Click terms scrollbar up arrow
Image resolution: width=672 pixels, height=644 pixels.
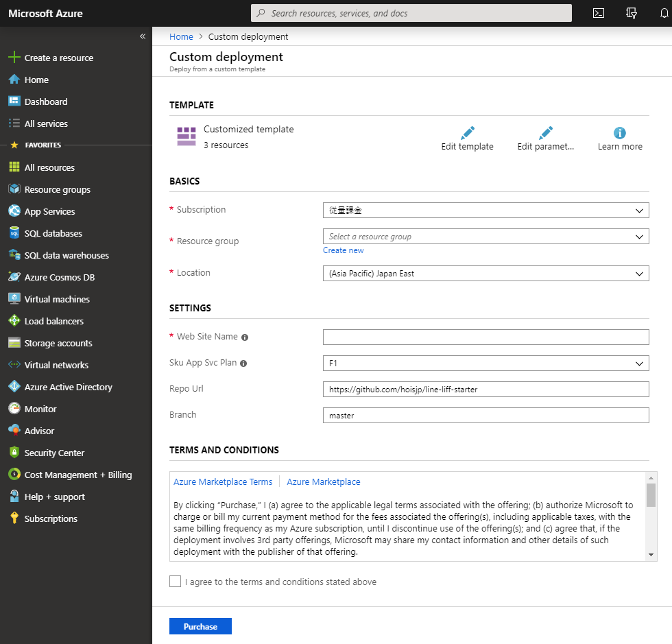(x=651, y=478)
